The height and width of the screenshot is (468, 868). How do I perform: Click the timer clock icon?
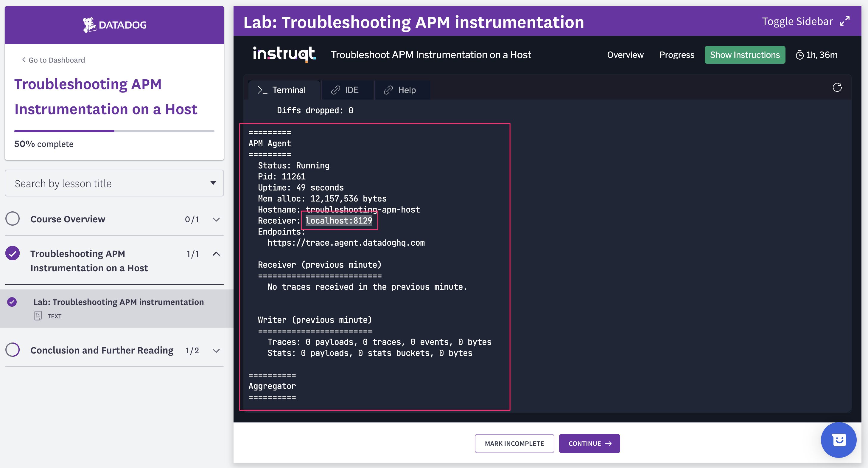[799, 55]
